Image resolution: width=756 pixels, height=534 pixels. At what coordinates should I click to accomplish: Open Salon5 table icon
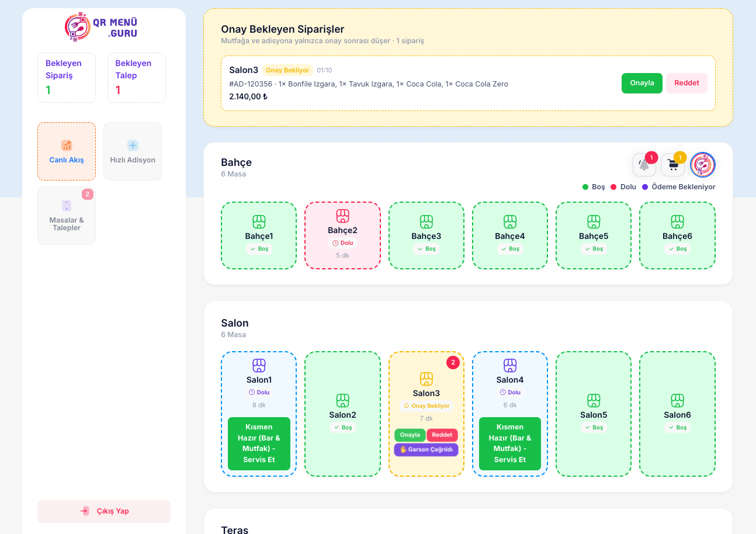point(594,400)
